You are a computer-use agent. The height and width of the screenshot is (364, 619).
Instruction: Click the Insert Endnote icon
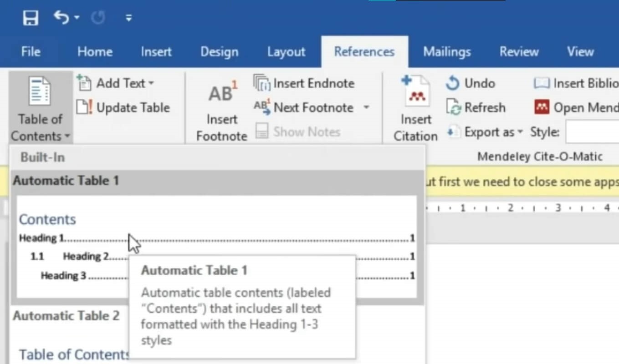(x=263, y=83)
